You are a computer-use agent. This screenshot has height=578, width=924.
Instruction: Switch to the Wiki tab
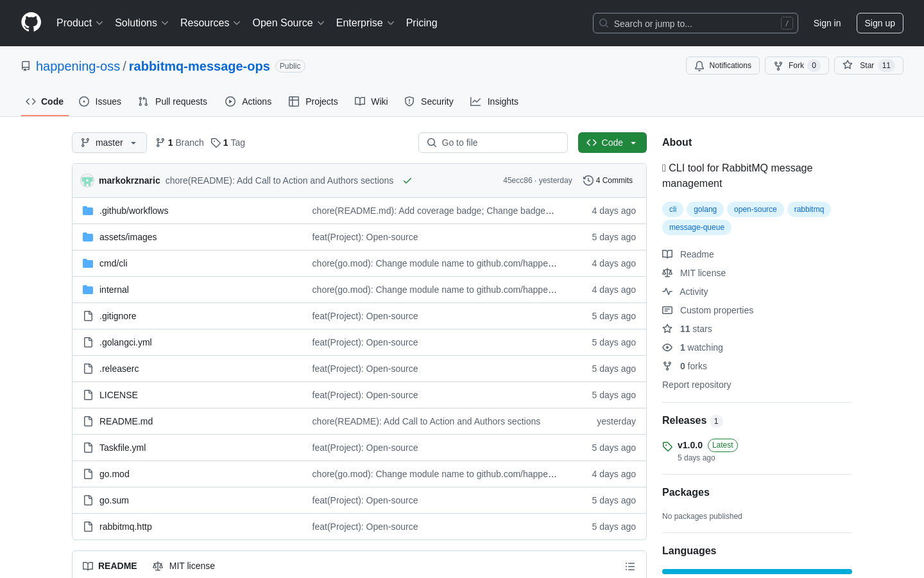[x=372, y=101]
